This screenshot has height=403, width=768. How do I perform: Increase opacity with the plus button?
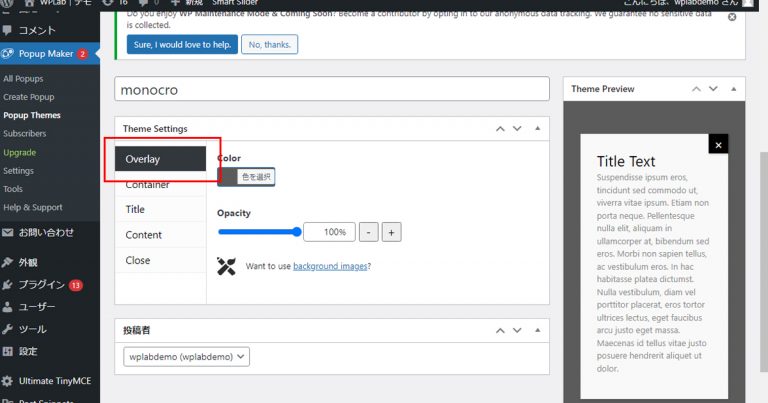(x=391, y=232)
